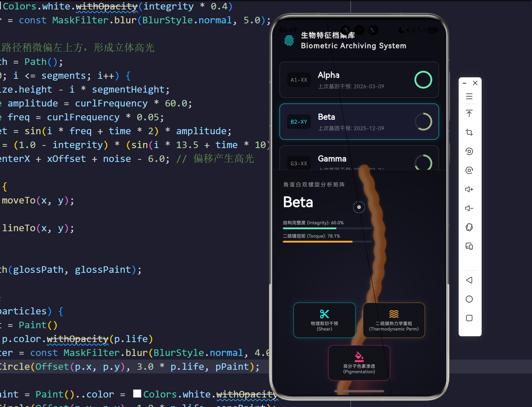Click the 'moveTo(x, y);' code line

[x=38, y=200]
